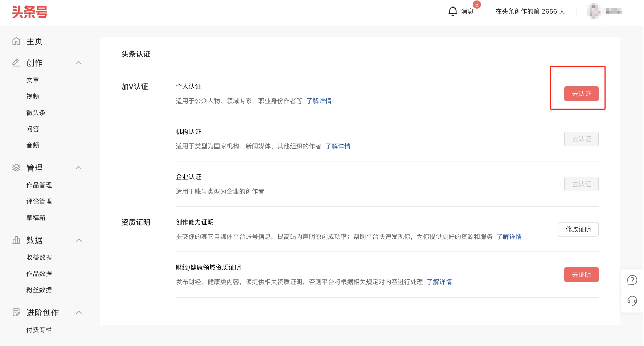Click the 机构认证 heading

188,132
